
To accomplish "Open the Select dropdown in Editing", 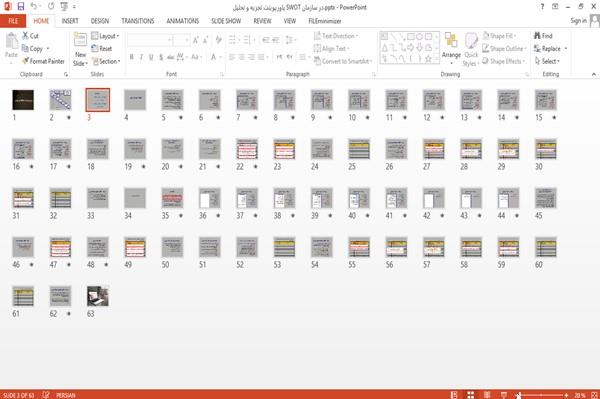I will coord(547,61).
